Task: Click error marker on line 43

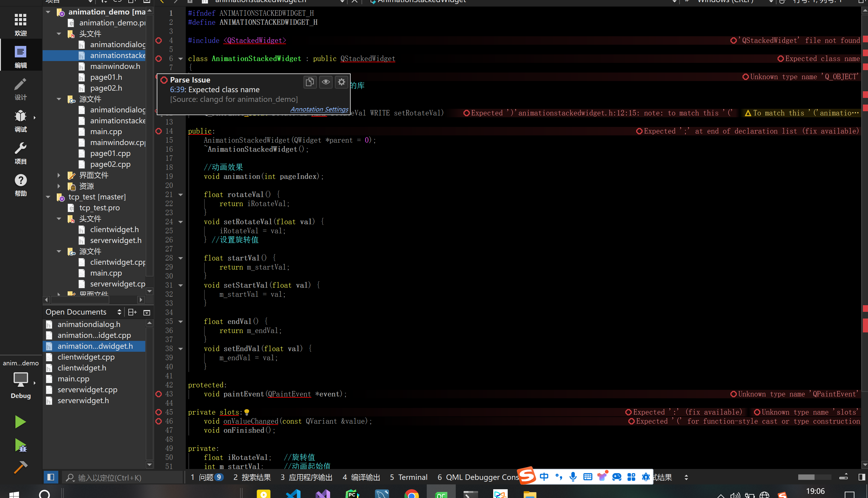Action: point(159,394)
